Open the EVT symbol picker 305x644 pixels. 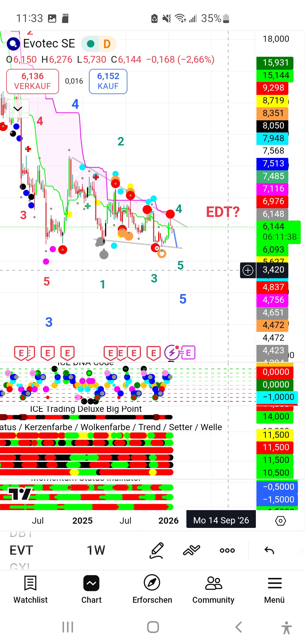(x=21, y=550)
